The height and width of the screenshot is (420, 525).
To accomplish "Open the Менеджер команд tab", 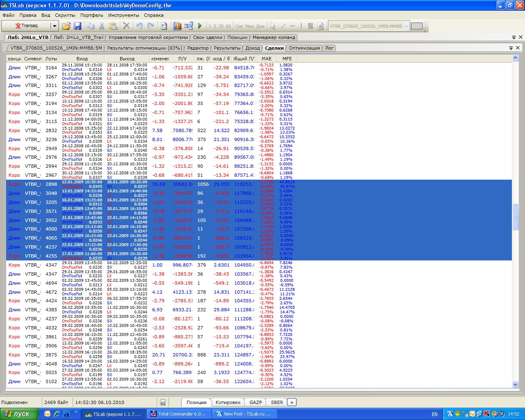I will [274, 37].
